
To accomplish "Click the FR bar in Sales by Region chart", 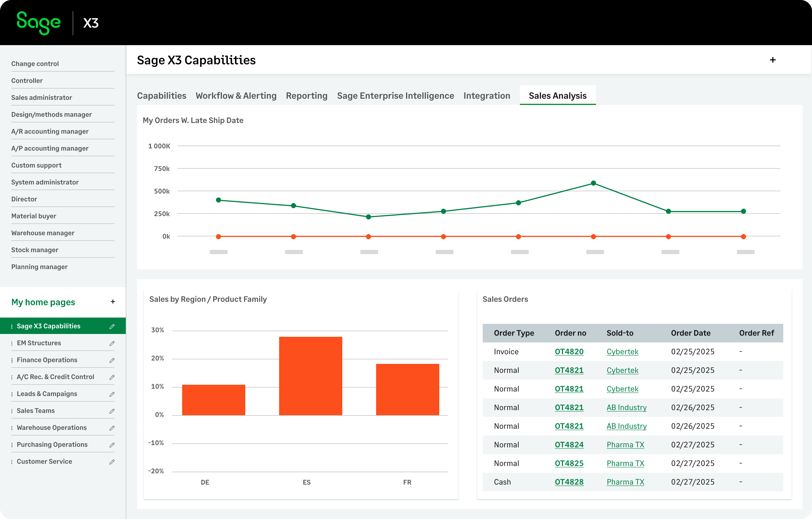I will (x=407, y=390).
